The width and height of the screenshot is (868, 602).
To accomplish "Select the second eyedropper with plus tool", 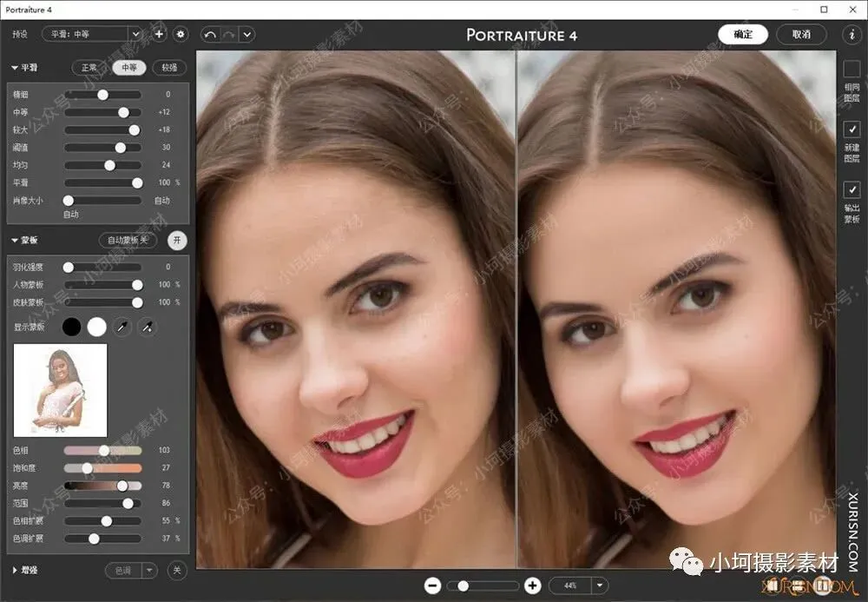I will click(147, 327).
